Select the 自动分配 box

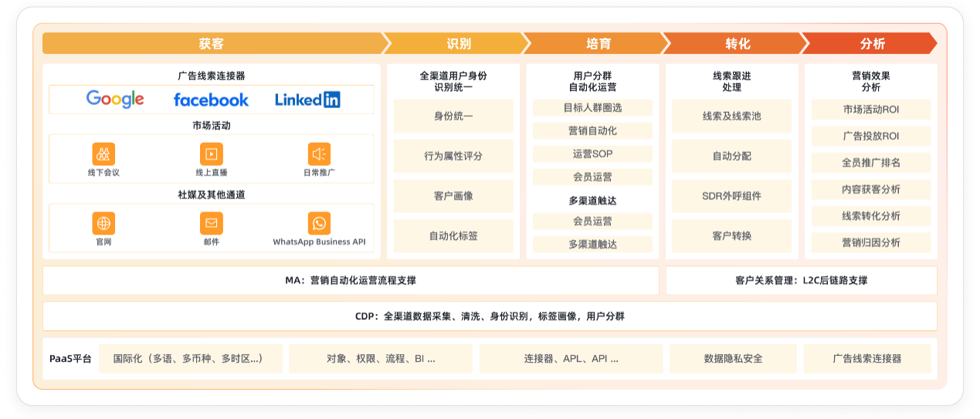pyautogui.click(x=731, y=156)
